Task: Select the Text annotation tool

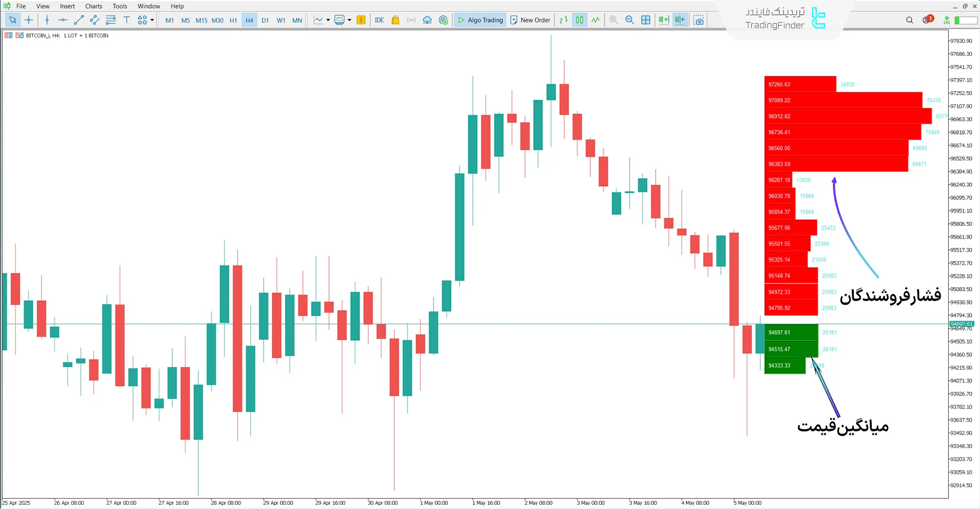Action: pos(127,20)
